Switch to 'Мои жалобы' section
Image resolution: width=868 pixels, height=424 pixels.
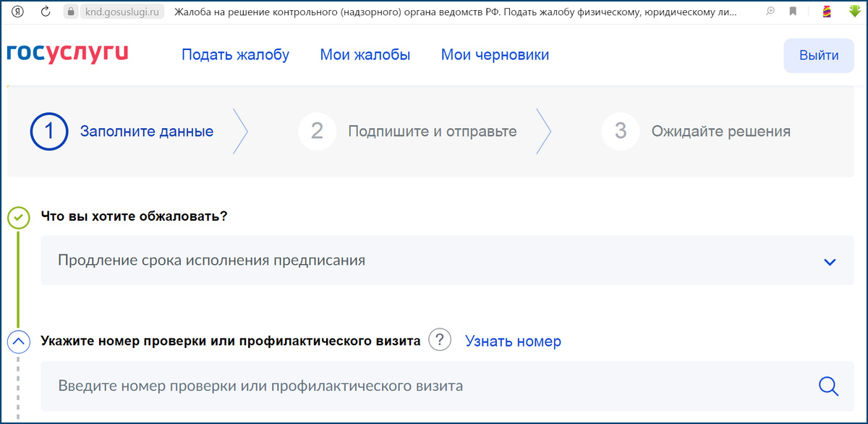pos(366,54)
